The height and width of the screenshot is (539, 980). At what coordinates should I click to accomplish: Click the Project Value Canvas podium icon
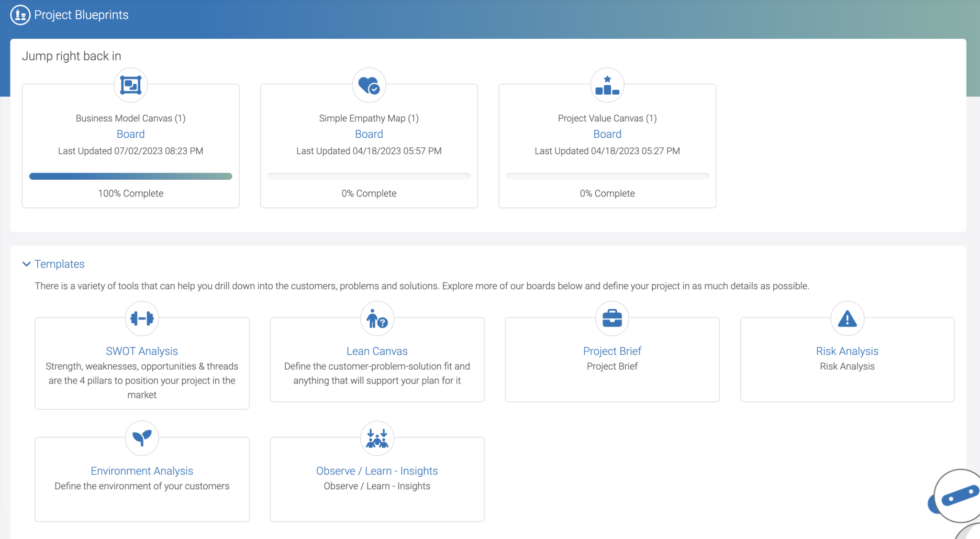coord(607,85)
